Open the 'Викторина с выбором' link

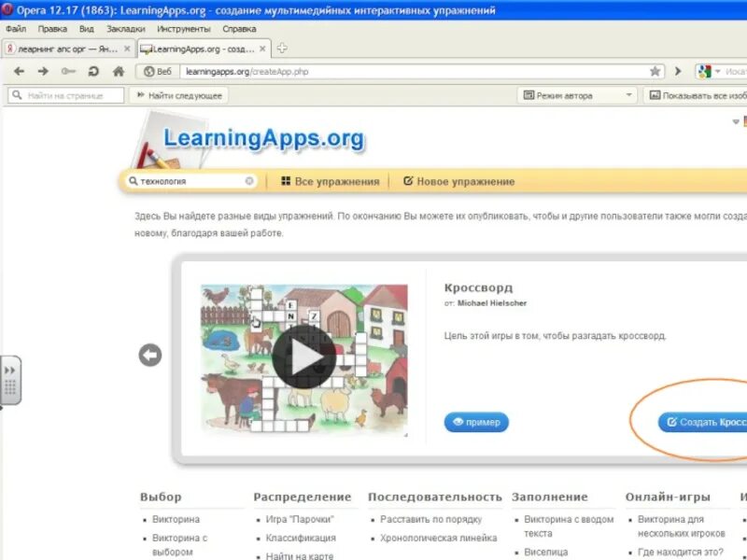(179, 545)
